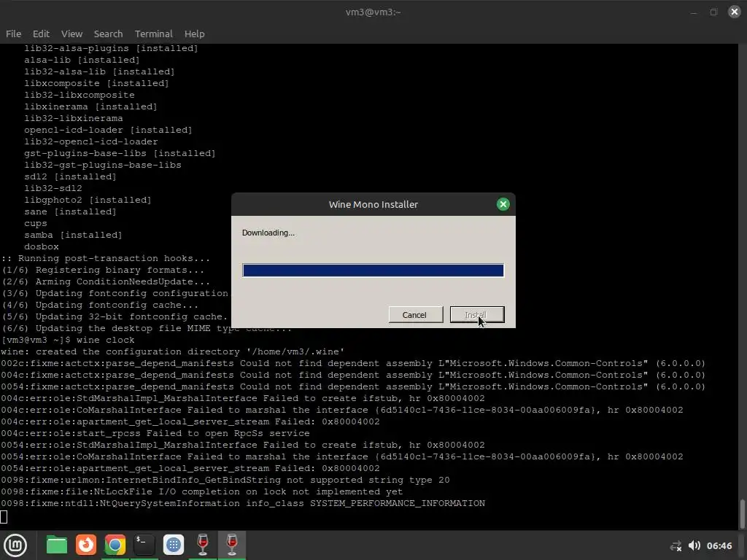Click the 'sane [installed]' line
This screenshot has width=747, height=560.
[70, 211]
